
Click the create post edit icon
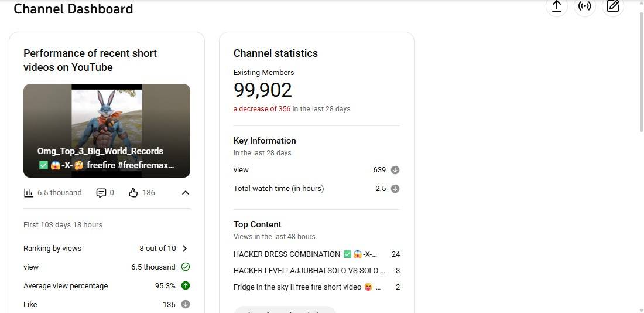[613, 6]
